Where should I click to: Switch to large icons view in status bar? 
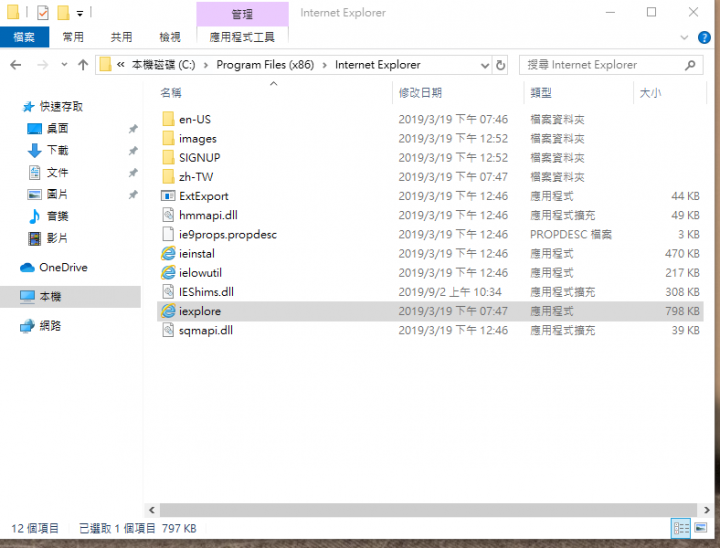[701, 528]
